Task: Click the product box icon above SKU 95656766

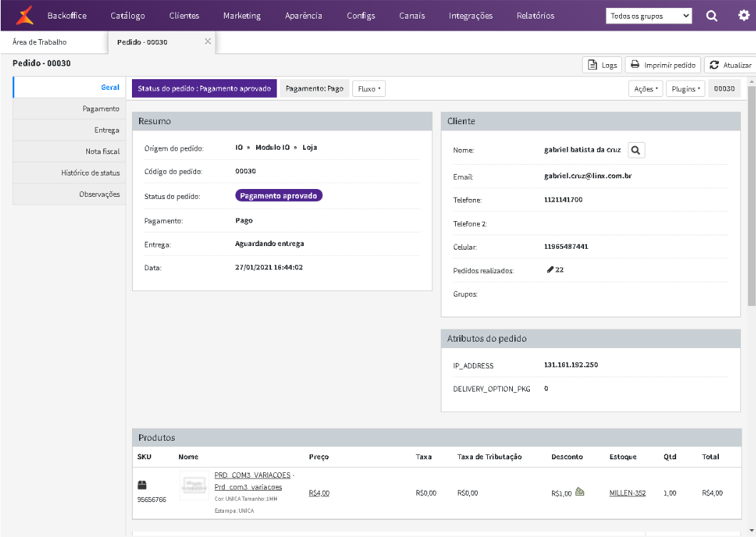Action: click(142, 486)
